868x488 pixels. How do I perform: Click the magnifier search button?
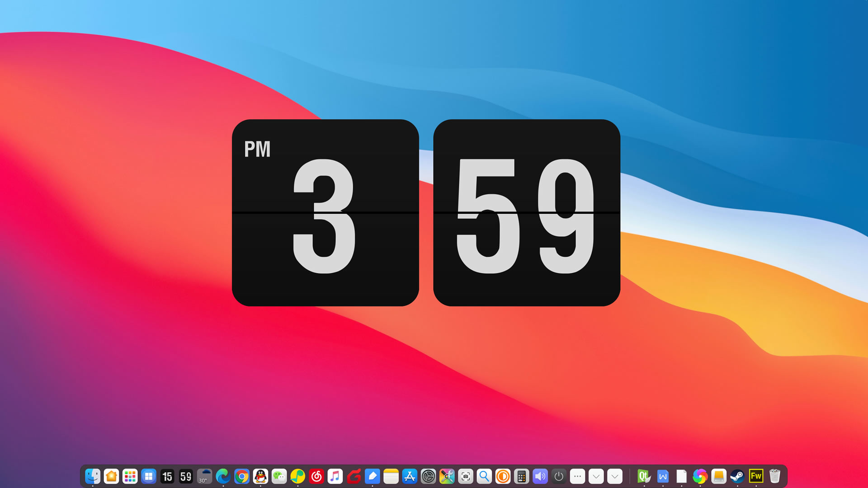485,476
